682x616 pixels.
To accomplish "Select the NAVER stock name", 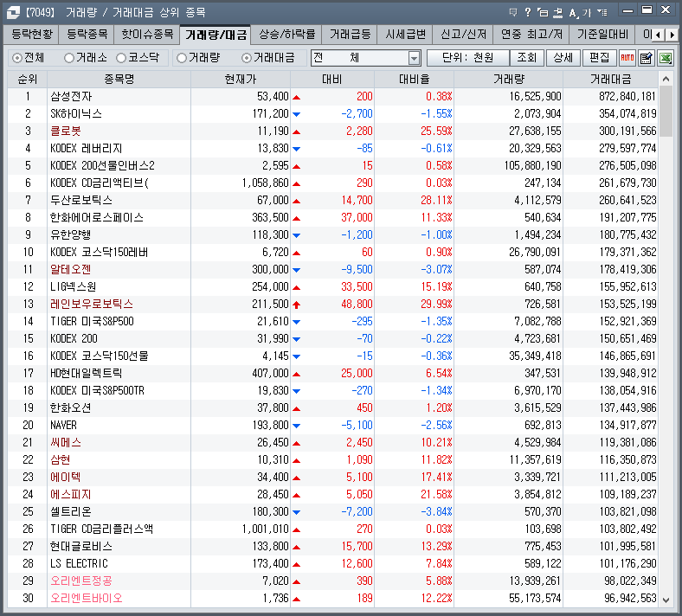I will [x=63, y=425].
